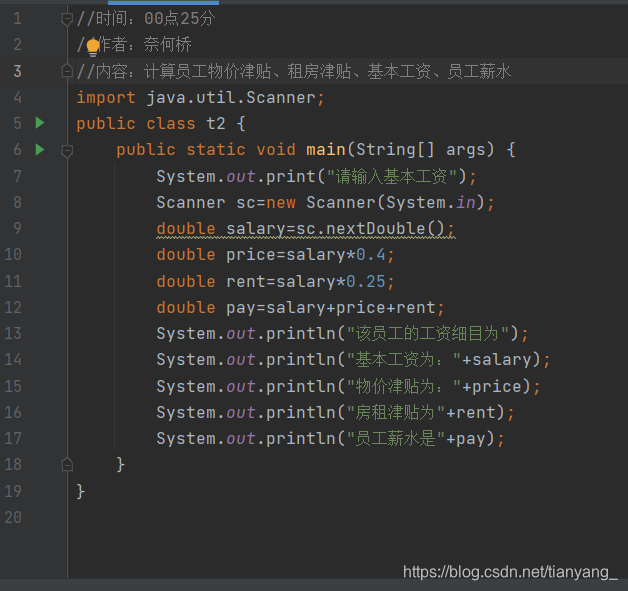Click the fold end marker at line 18

tap(66, 464)
